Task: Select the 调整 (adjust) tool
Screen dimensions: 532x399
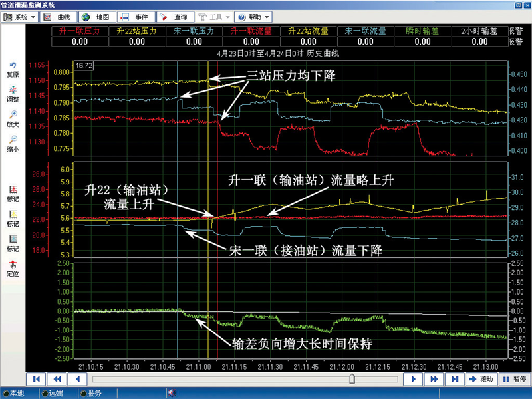Action: 13,93
